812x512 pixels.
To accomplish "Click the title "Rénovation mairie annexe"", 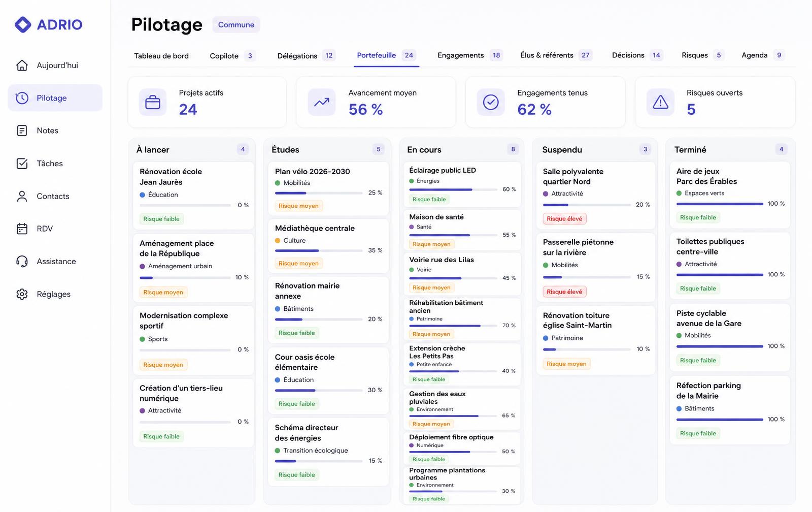I will (x=307, y=291).
